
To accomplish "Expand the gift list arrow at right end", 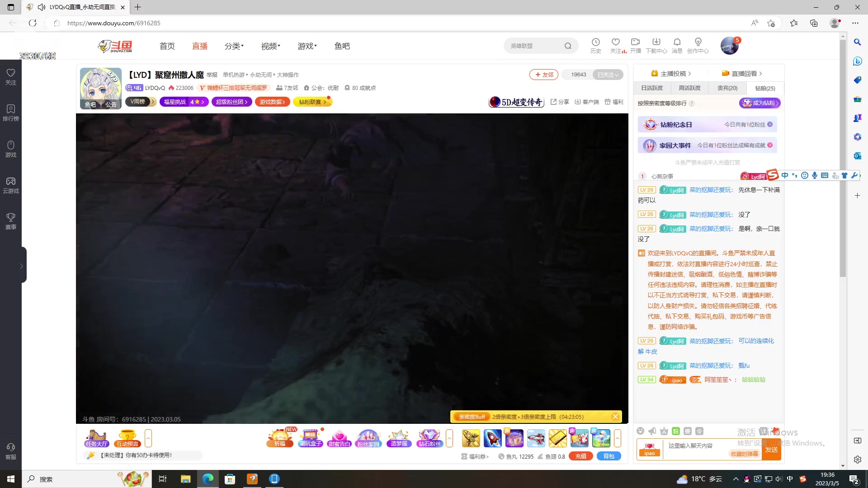I will 617,438.
